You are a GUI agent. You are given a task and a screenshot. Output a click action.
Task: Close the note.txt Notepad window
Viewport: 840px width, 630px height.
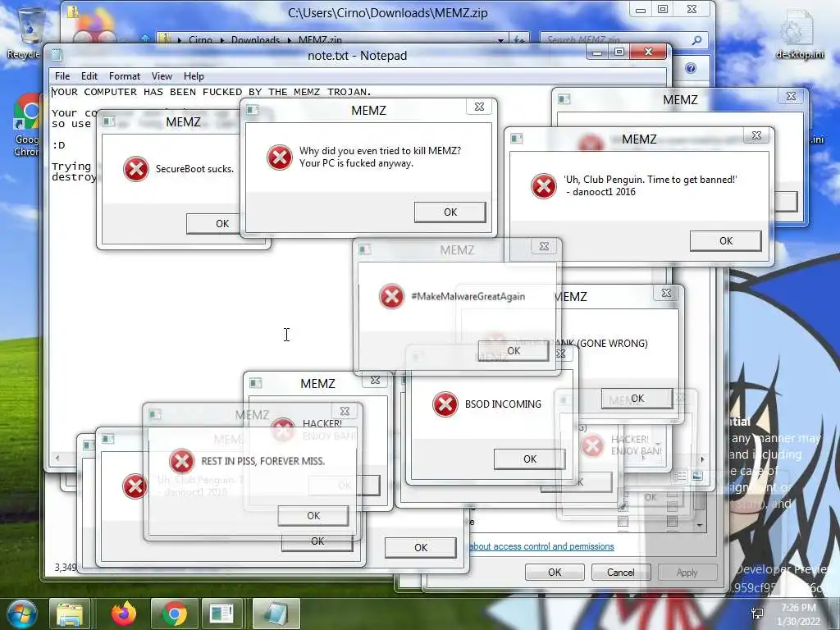coord(648,52)
